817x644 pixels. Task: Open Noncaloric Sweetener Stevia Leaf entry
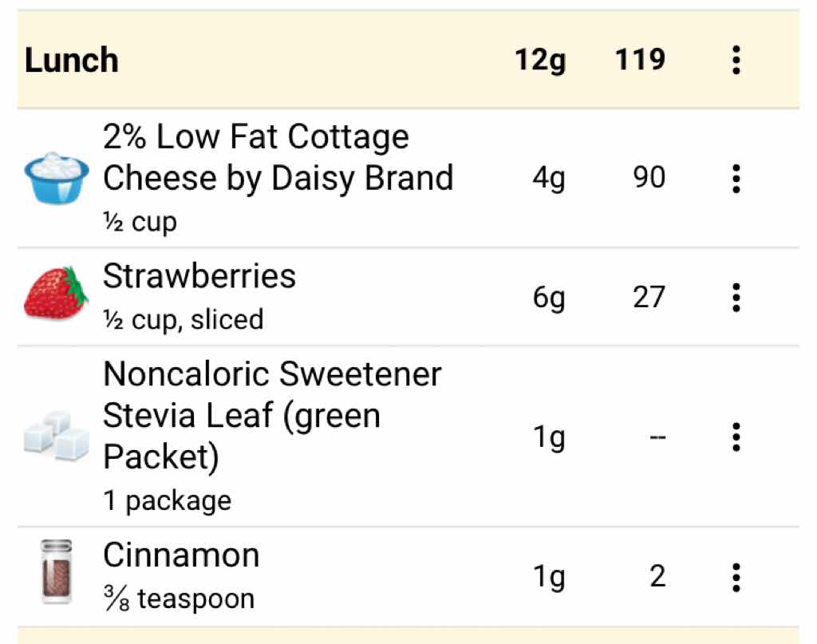pyautogui.click(x=271, y=415)
